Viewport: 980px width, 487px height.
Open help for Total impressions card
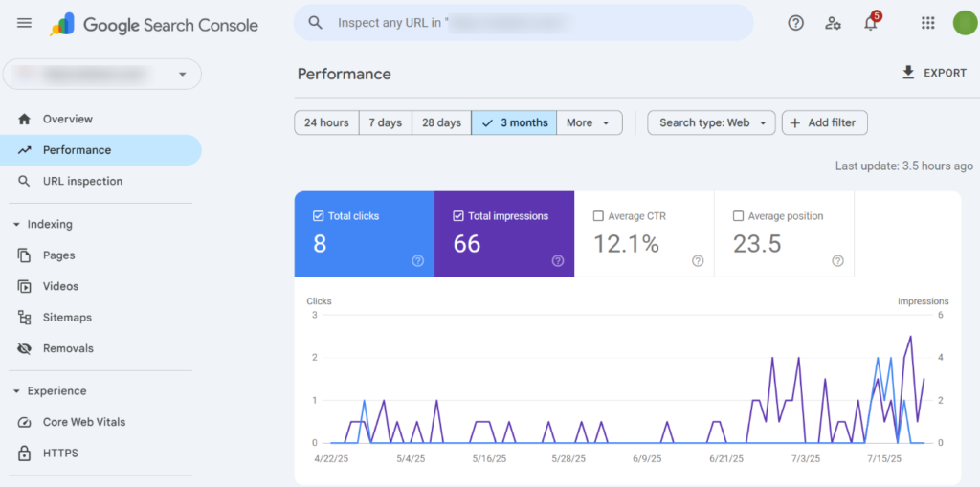point(558,260)
